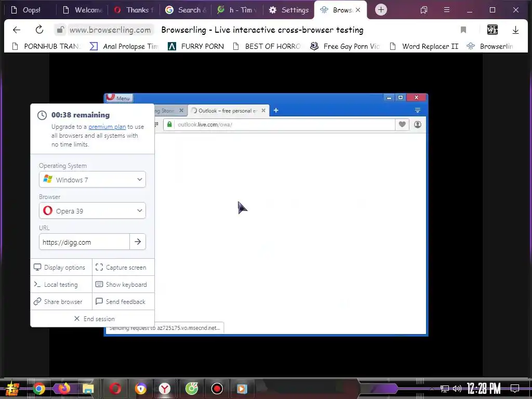532x399 pixels.
Task: Switch to the 'h - Tim' tab
Action: pos(237,10)
